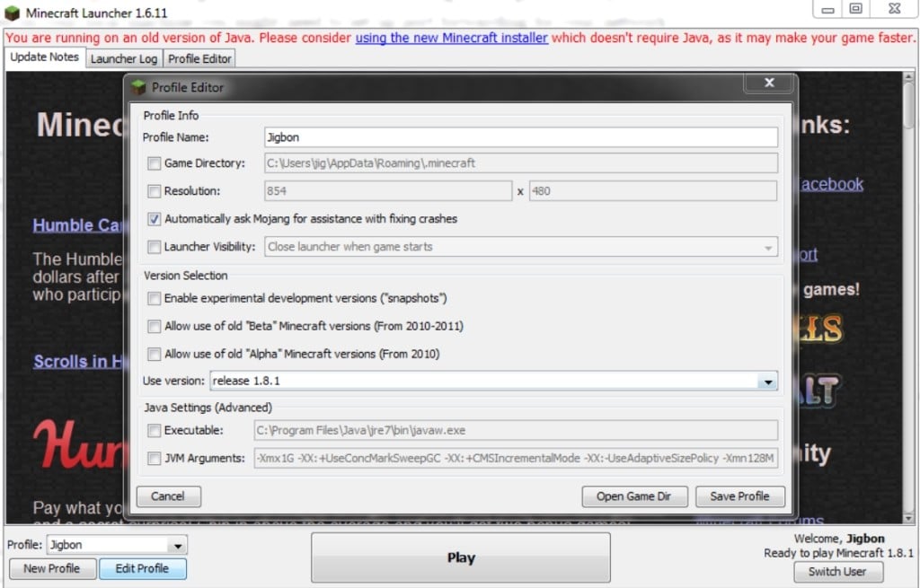The image size is (920, 588).
Task: Enable the Resolution checkbox
Action: [x=154, y=191]
